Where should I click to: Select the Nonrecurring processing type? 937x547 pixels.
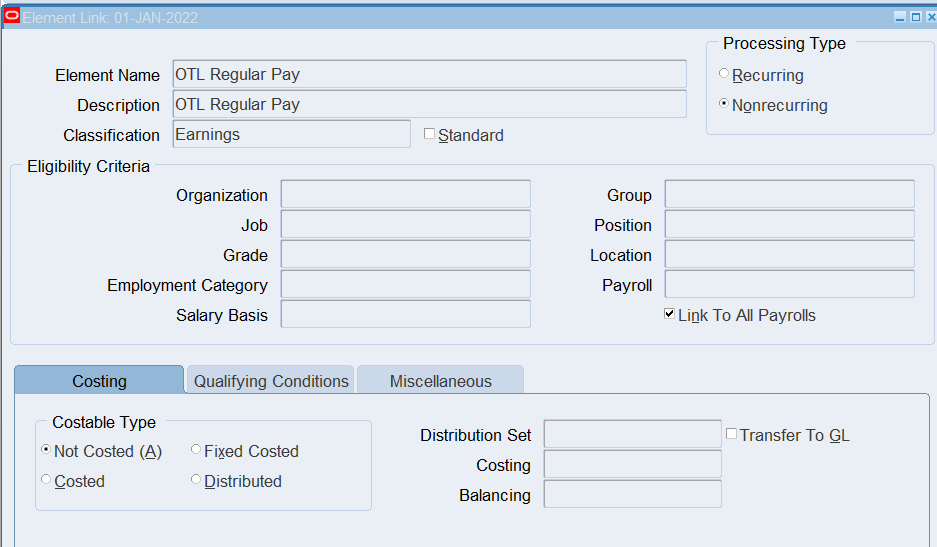click(724, 104)
